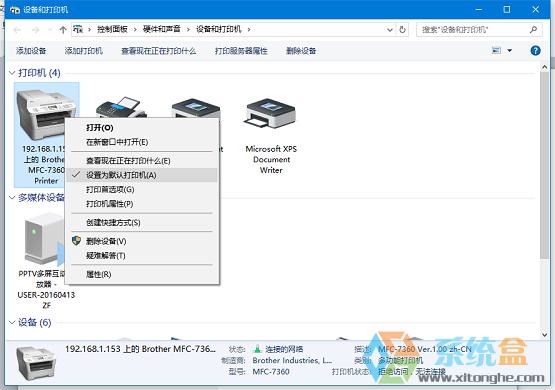
Task: Click 拒绝访问 printer status text
Action: (411, 372)
